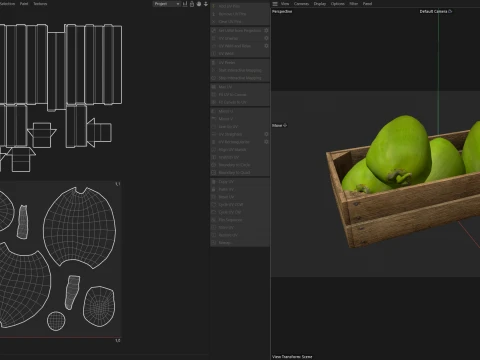Run the Max UV command
The image size is (480, 360).
coord(240,87)
